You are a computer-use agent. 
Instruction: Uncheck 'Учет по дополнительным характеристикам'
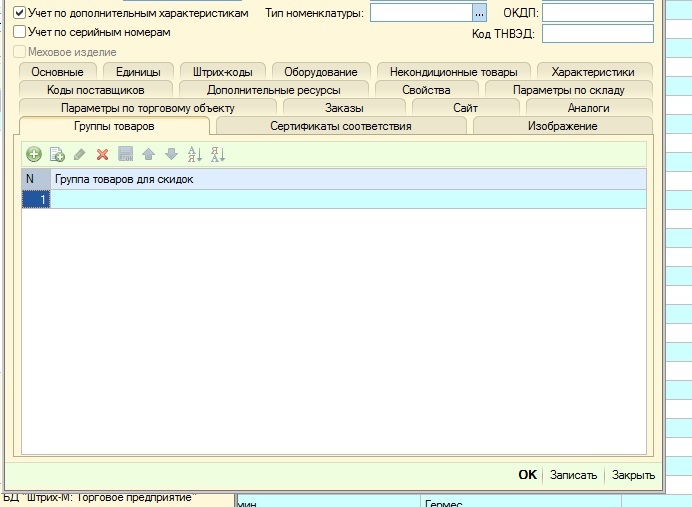[19, 13]
